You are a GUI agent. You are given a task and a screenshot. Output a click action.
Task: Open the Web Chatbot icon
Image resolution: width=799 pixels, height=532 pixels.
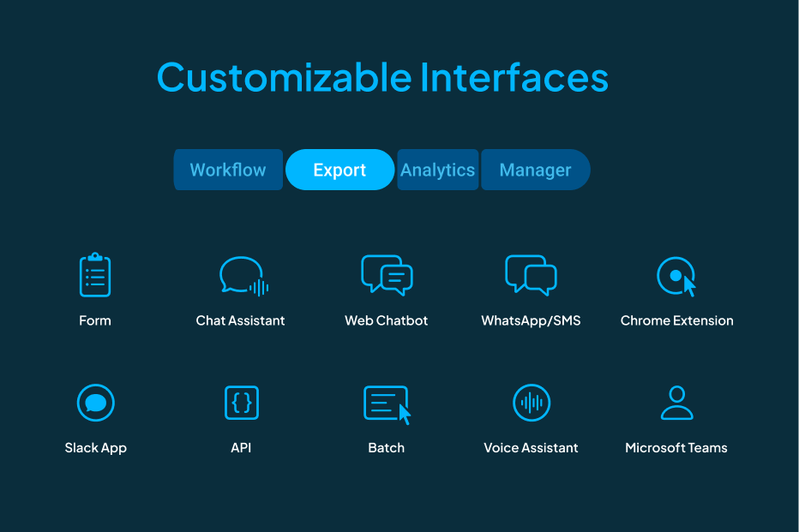tap(387, 275)
